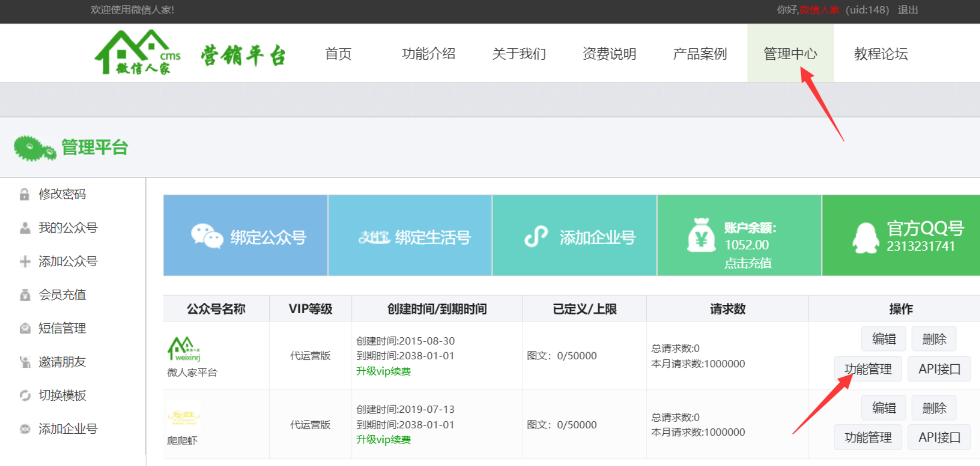Open 短信管理 in the sidebar
The width and height of the screenshot is (980, 466).
[x=62, y=329]
